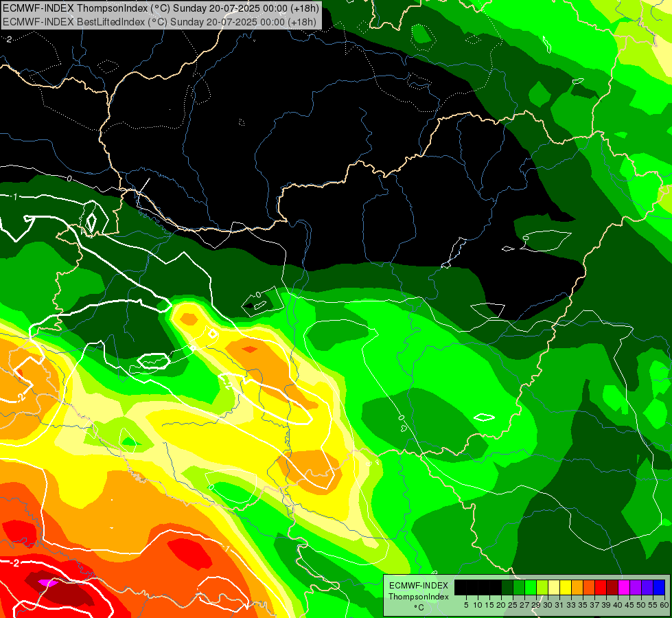Click legend tick value 15

click(x=490, y=605)
